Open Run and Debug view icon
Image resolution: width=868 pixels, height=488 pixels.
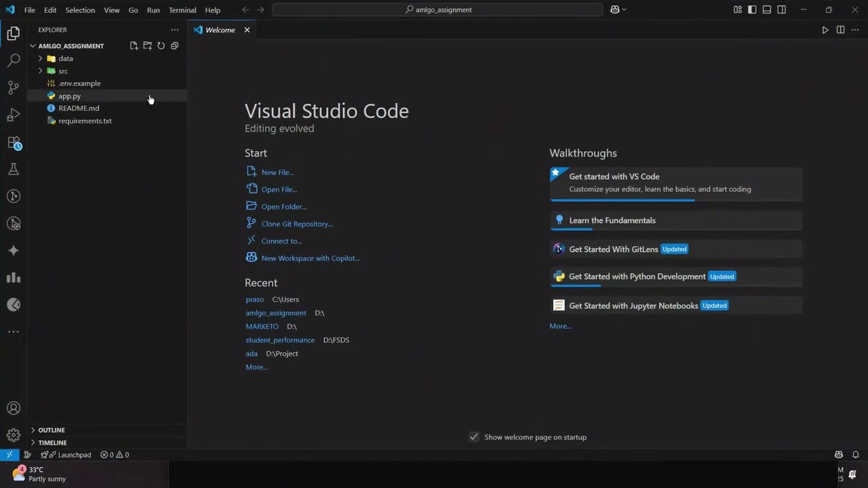(14, 115)
